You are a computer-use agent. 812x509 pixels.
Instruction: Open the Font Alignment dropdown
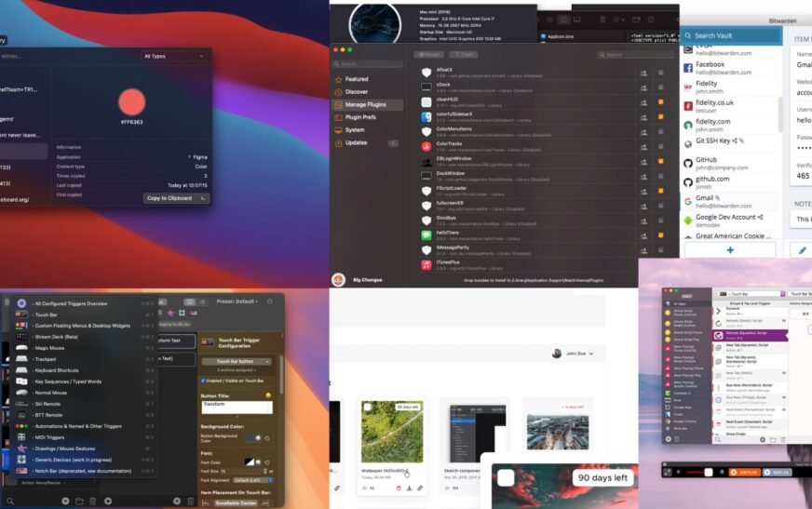(252, 480)
